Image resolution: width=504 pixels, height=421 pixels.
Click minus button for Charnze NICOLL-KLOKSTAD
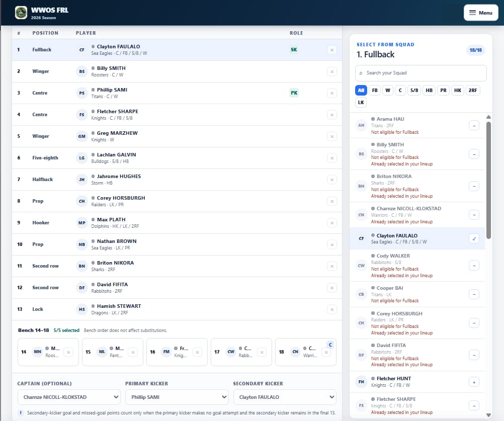pyautogui.click(x=474, y=215)
